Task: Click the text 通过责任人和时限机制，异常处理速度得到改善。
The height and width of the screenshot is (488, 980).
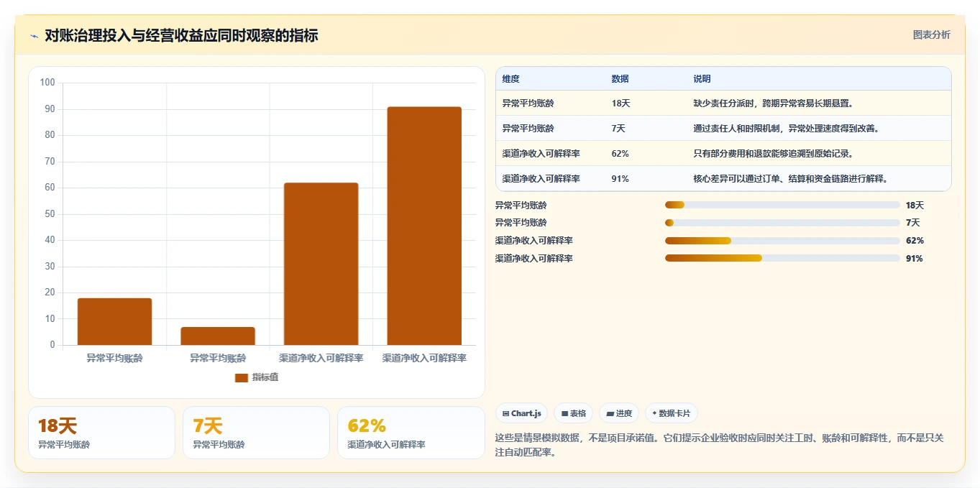Action: (787, 129)
